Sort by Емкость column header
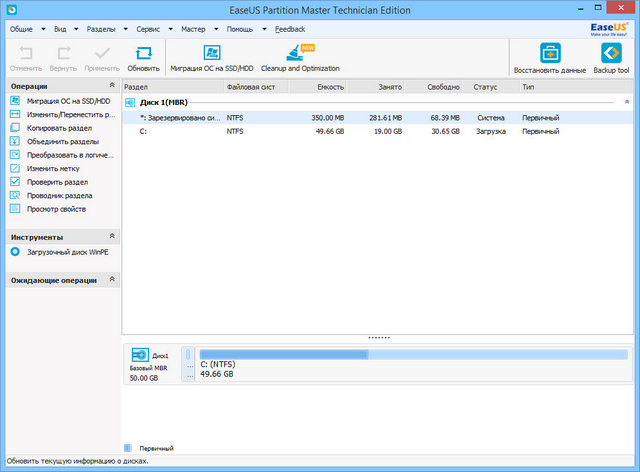This screenshot has height=472, width=640. pyautogui.click(x=318, y=87)
